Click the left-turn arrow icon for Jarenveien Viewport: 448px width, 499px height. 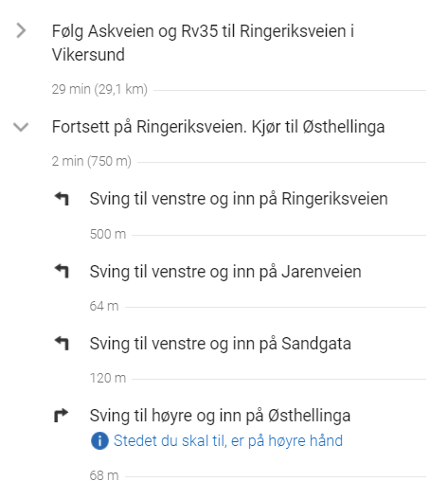point(62,271)
